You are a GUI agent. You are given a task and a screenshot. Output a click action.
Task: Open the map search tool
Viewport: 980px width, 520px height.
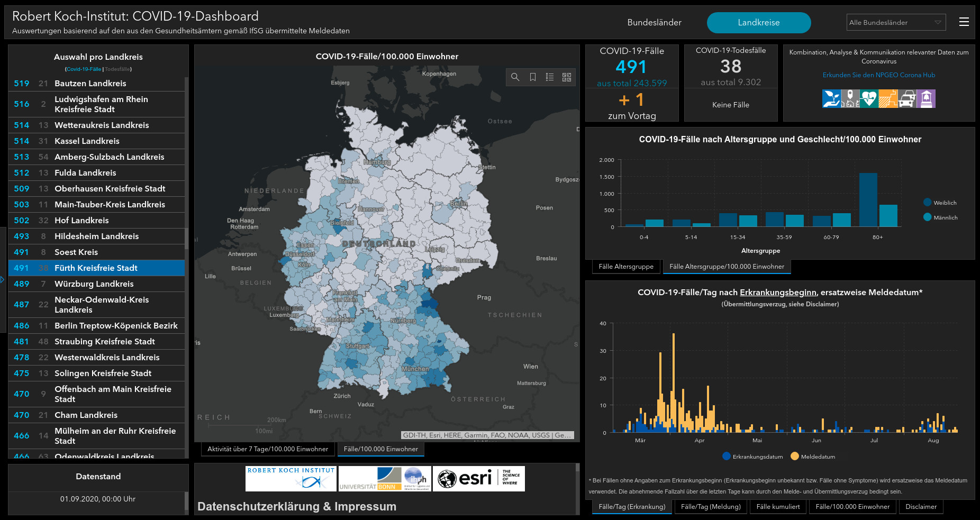coord(515,77)
